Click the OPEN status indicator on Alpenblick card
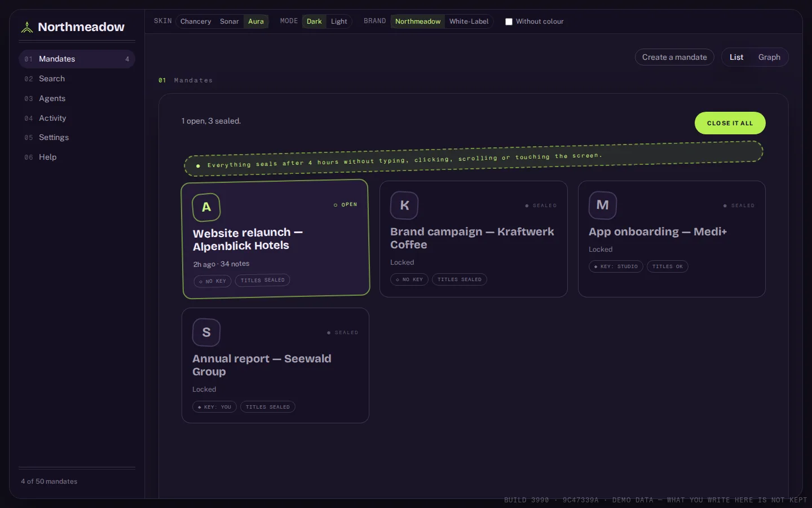812x508 pixels. [345, 204]
